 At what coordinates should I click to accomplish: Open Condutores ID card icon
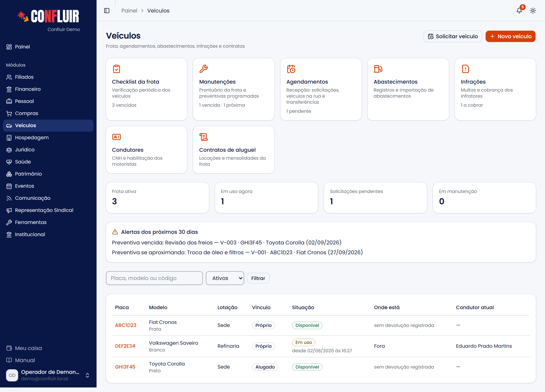[117, 137]
